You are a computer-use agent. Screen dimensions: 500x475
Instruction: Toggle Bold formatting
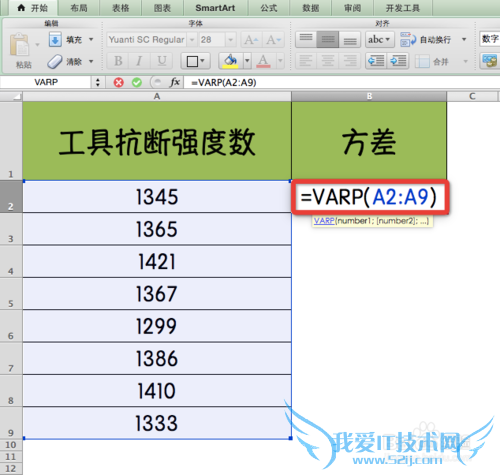pyautogui.click(x=118, y=61)
